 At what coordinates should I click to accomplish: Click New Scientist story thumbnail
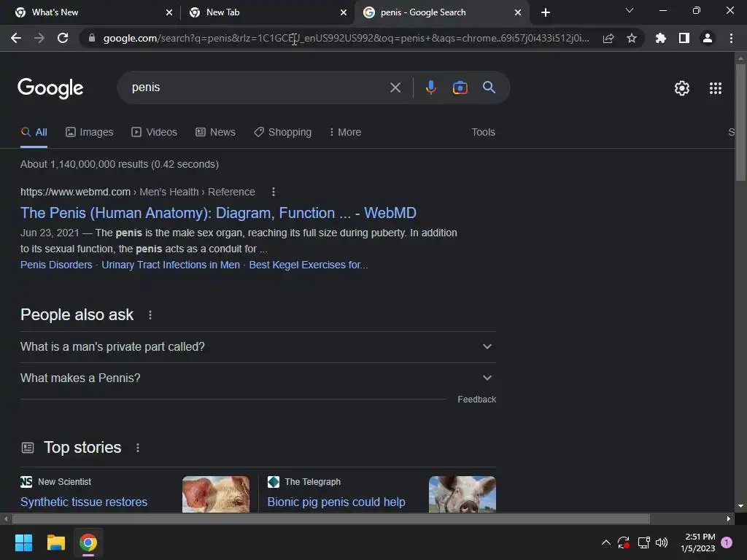click(215, 494)
